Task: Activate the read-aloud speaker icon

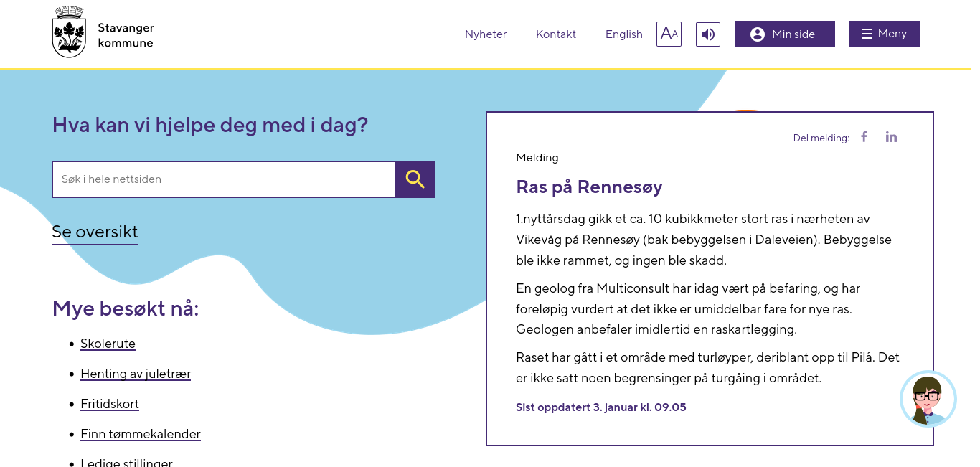Action: click(708, 34)
